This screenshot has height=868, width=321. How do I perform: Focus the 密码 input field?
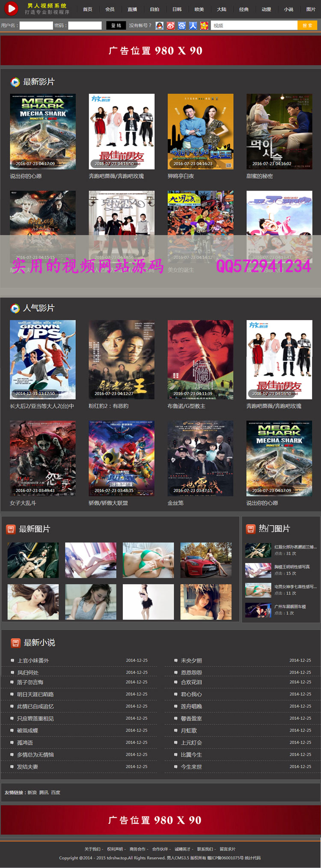(x=85, y=26)
